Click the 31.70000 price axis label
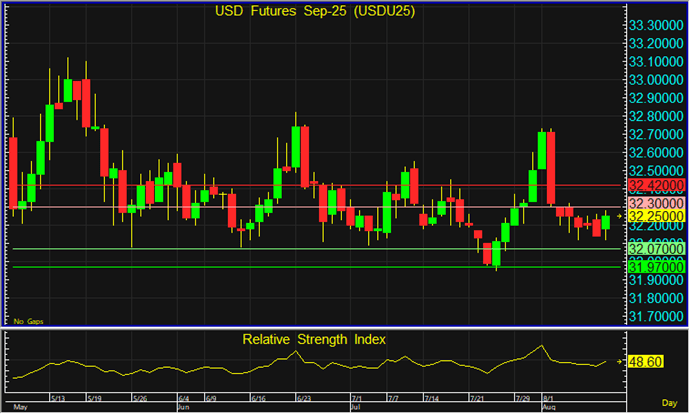 656,316
